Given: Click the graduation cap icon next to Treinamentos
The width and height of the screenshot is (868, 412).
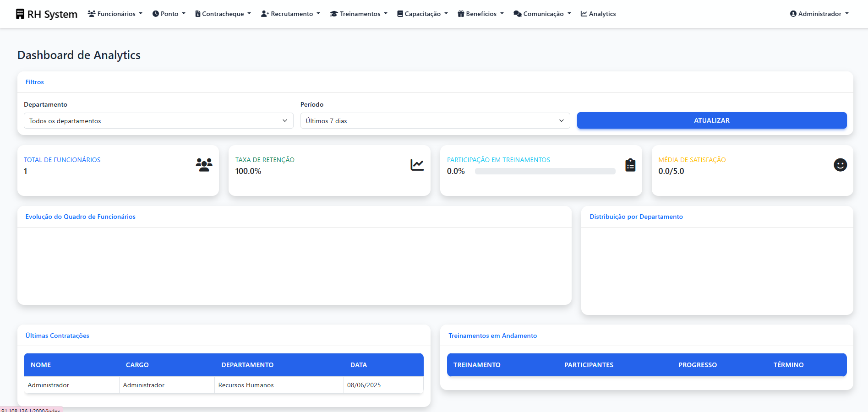Looking at the screenshot, I should (x=334, y=14).
